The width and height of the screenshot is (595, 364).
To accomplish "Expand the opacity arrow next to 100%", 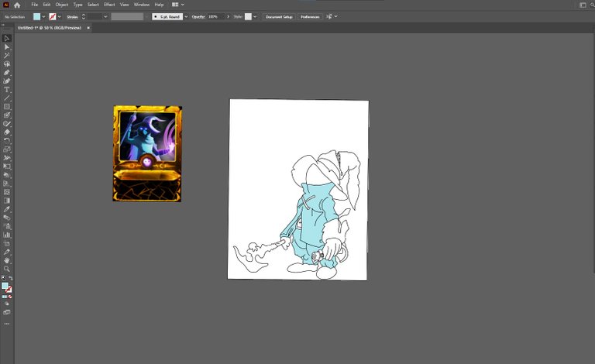I will coord(228,17).
